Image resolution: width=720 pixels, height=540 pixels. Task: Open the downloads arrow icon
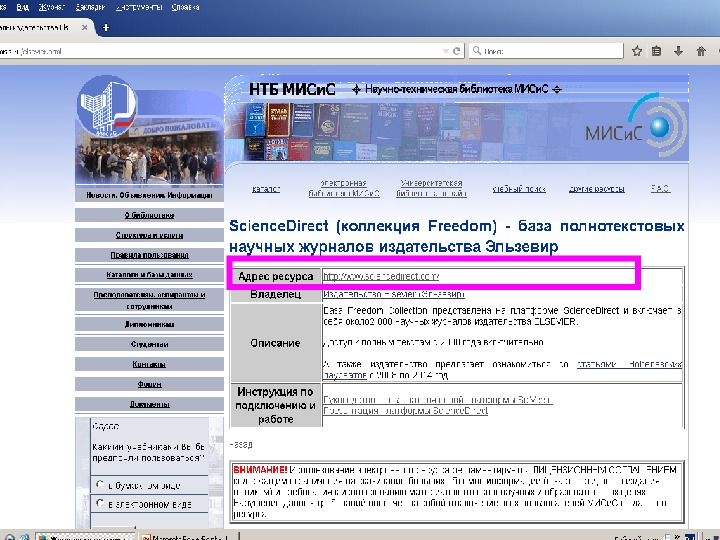678,51
